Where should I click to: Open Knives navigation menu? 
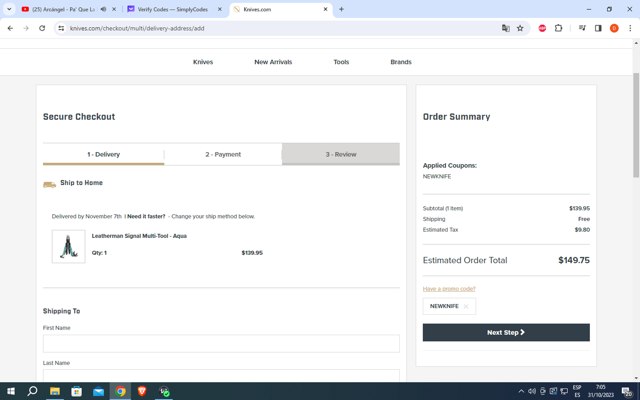pos(203,62)
